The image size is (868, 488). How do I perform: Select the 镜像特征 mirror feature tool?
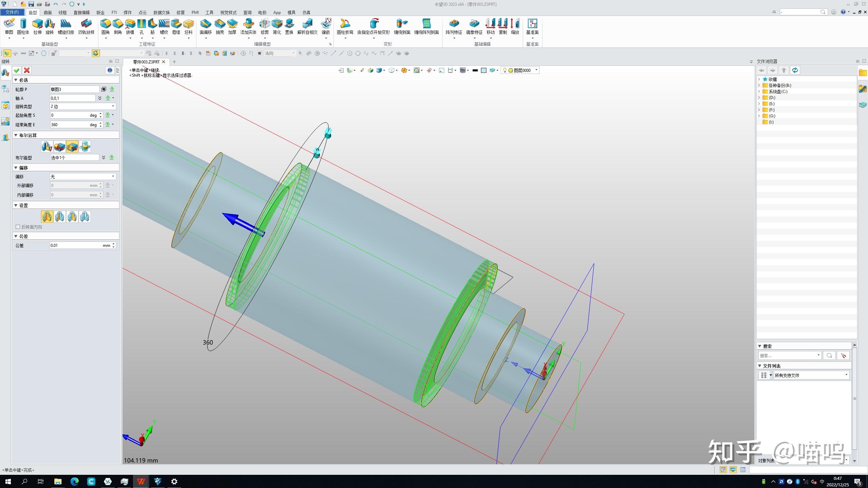pyautogui.click(x=474, y=26)
